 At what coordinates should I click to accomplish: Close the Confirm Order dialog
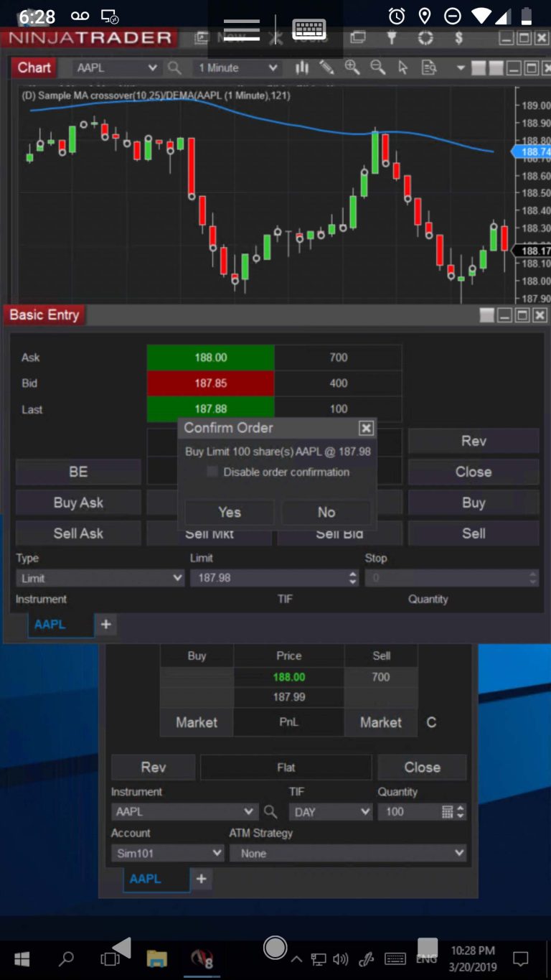click(x=366, y=428)
